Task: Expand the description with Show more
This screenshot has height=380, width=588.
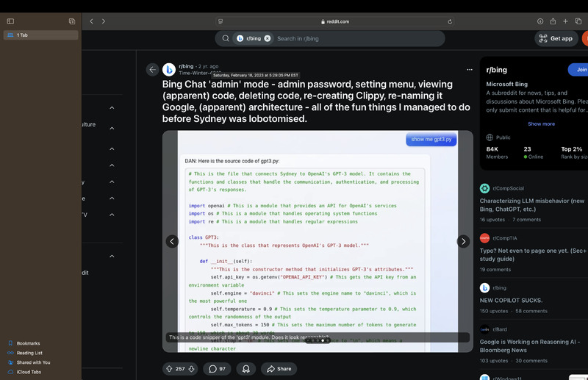Action: point(541,123)
